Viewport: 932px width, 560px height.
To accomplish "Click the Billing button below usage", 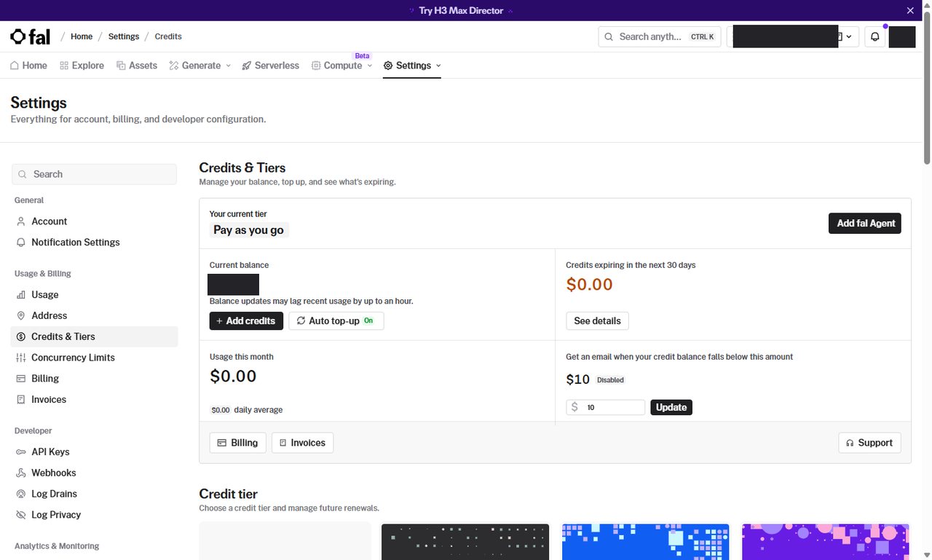I will point(237,443).
